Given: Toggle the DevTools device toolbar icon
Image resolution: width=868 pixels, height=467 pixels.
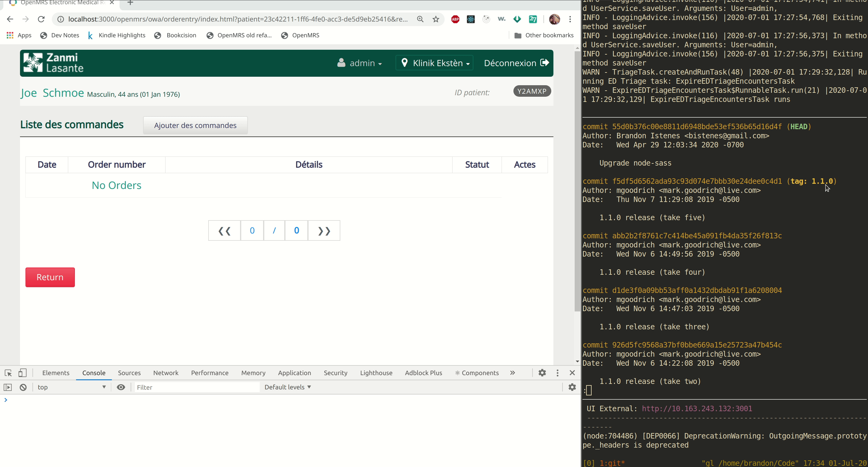Looking at the screenshot, I should 22,373.
